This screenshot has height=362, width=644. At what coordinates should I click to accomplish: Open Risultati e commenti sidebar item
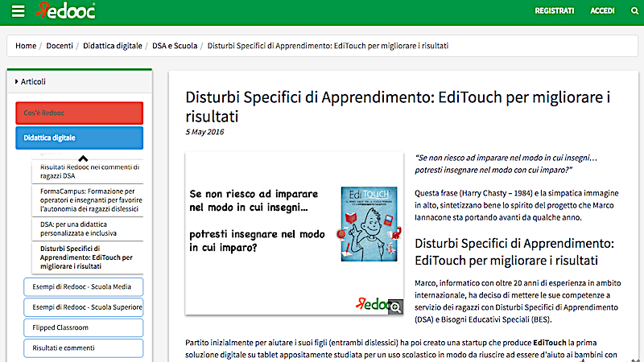(84, 348)
